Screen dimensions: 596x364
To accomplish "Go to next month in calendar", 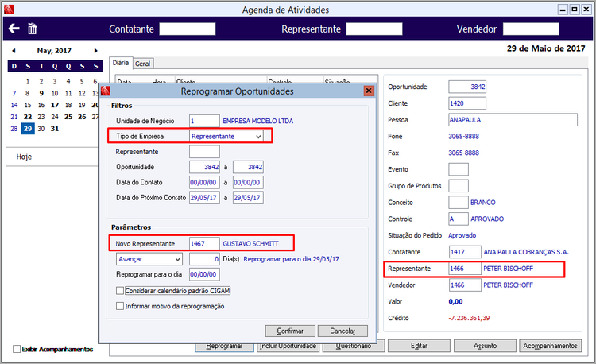I will 96,51.
